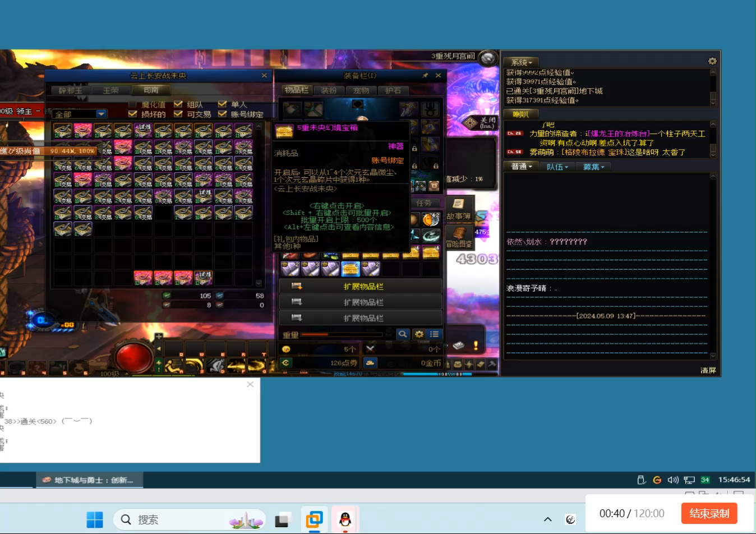Viewport: 756px width, 534px height.
Task: Close the white chat popup panel
Action: click(250, 384)
